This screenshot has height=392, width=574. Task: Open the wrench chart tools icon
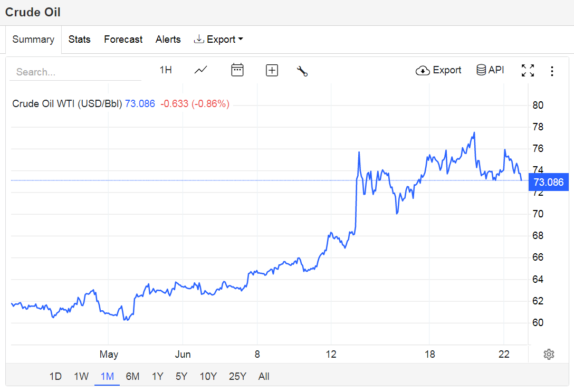point(302,71)
